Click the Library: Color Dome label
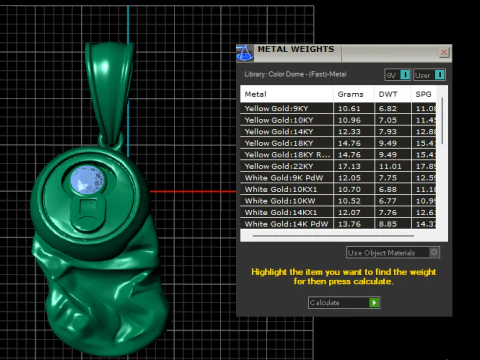 [295, 74]
